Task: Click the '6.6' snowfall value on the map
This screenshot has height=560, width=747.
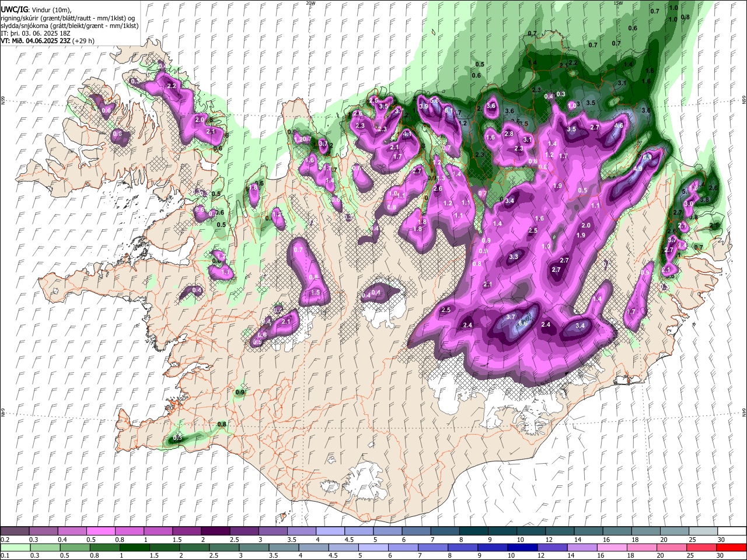Action: click(x=523, y=324)
